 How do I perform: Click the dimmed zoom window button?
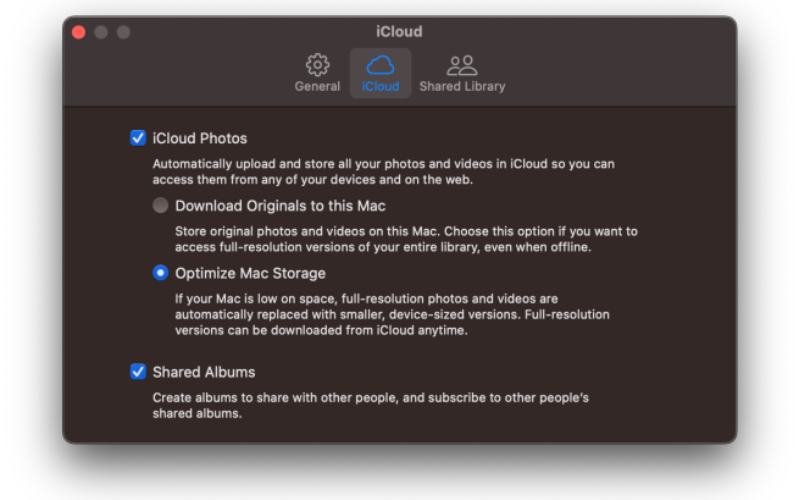click(123, 32)
